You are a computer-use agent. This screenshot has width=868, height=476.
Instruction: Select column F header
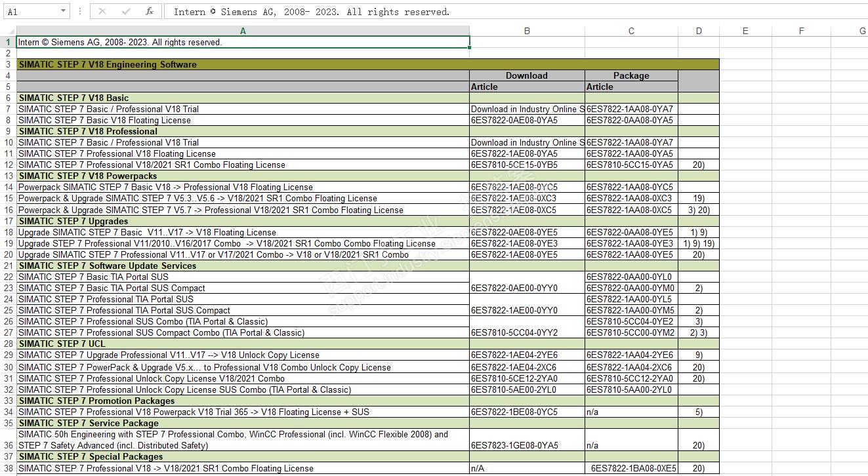[x=801, y=31]
